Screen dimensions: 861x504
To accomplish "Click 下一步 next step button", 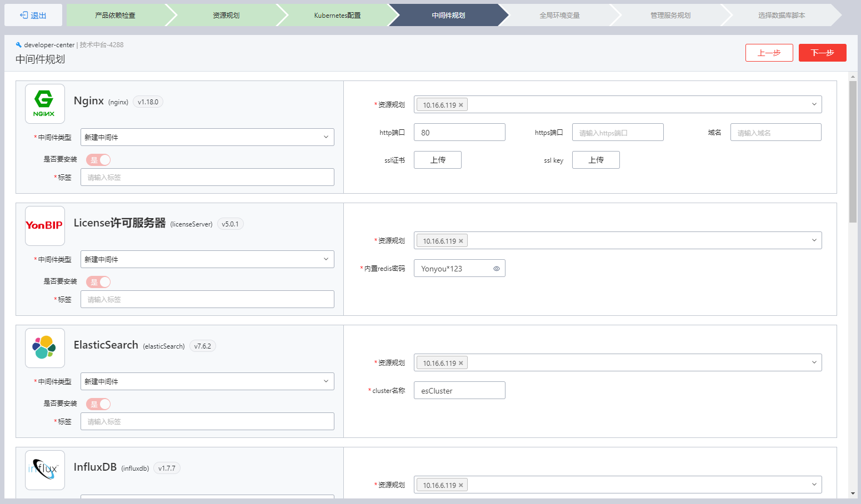I will (x=823, y=53).
